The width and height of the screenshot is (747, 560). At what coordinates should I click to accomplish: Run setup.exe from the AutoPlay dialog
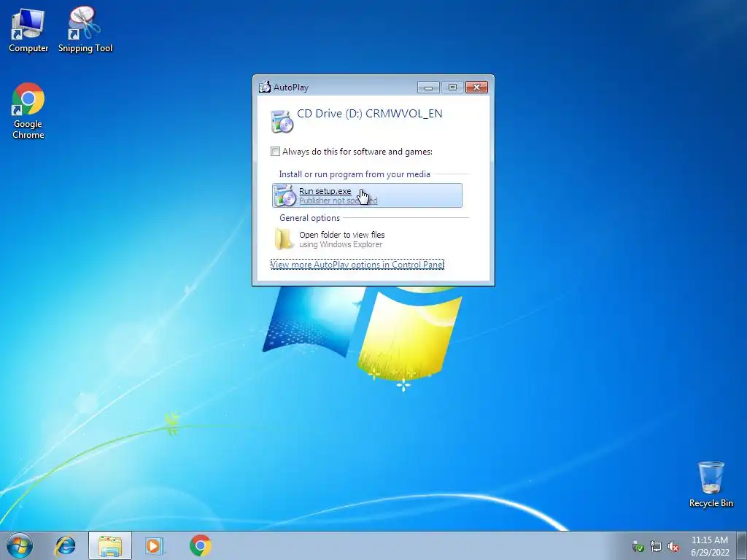pos(368,195)
